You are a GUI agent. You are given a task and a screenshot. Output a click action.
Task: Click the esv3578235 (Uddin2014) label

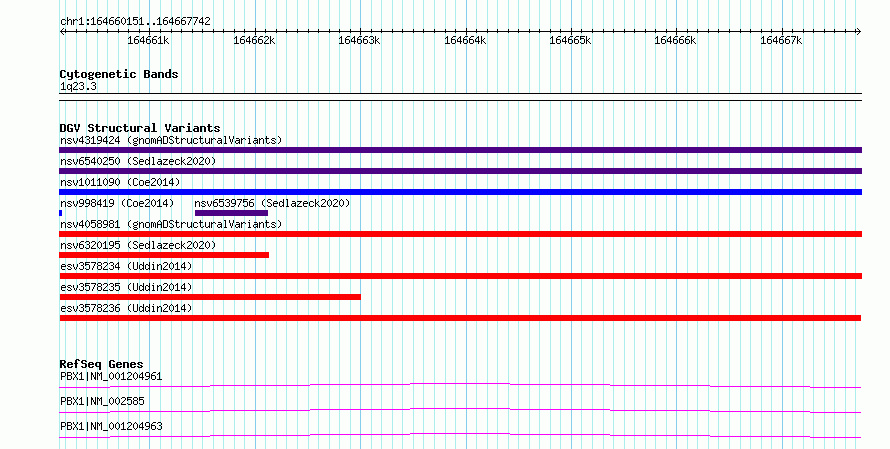pyautogui.click(x=126, y=287)
